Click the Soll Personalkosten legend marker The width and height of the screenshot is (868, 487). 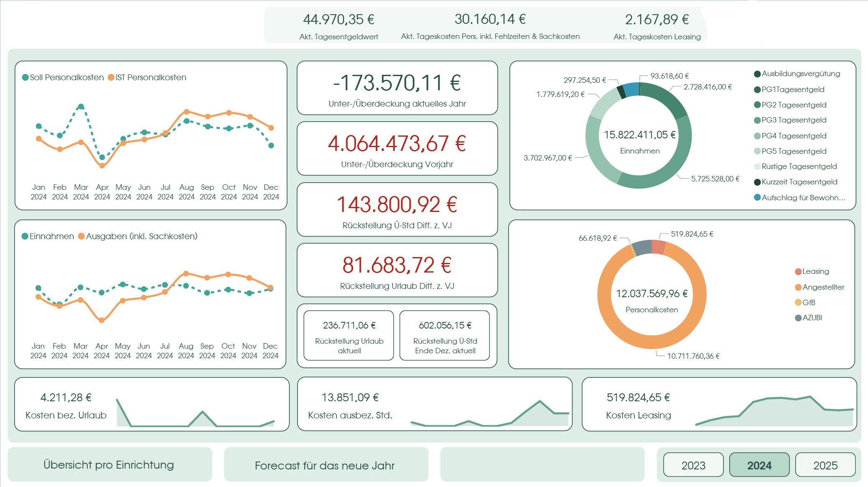click(x=25, y=77)
